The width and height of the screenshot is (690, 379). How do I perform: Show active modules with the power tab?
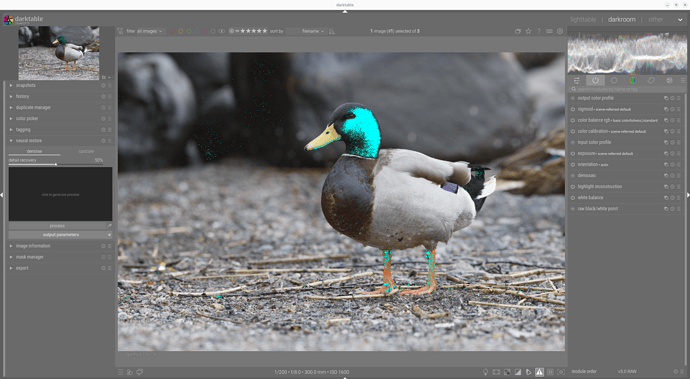coord(595,81)
